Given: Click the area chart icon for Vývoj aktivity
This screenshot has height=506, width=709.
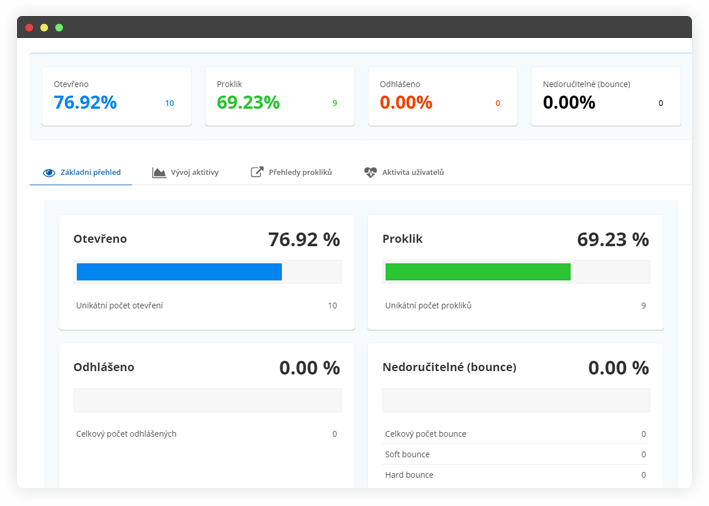Looking at the screenshot, I should coord(159,172).
